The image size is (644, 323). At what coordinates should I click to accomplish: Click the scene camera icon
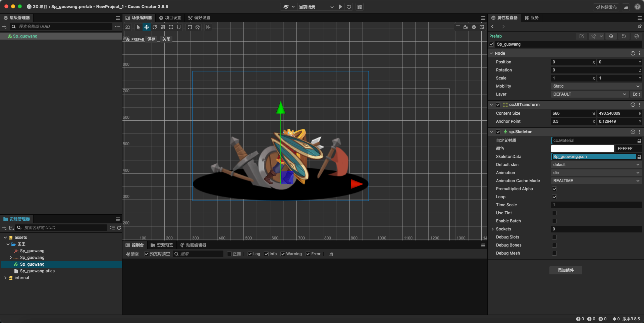pos(466,27)
